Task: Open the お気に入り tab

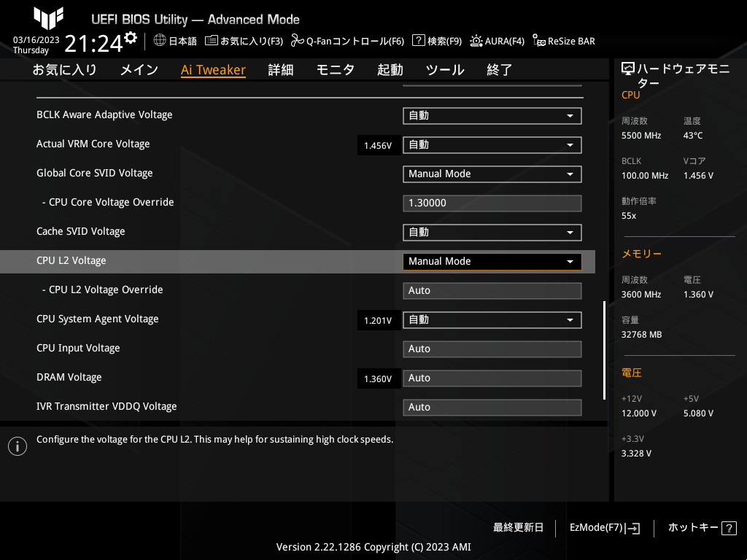Action: click(x=65, y=70)
